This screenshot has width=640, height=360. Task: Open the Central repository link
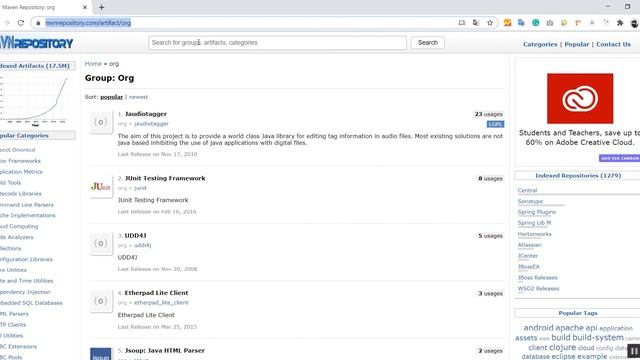pos(527,191)
